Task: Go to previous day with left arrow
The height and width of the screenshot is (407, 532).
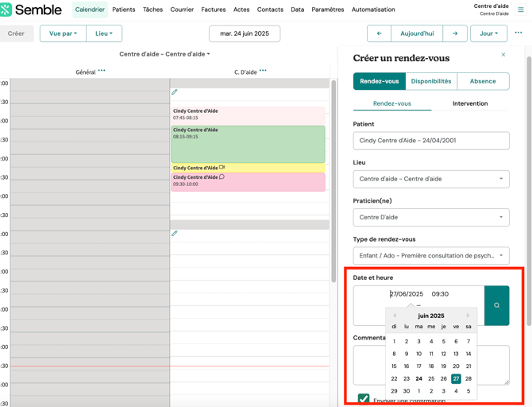Action: pyautogui.click(x=379, y=33)
